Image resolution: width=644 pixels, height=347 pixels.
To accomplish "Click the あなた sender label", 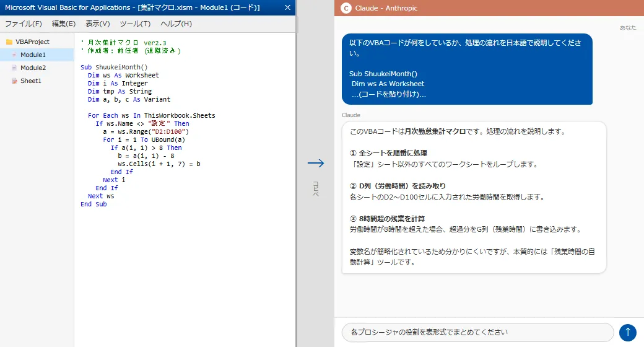I will click(x=628, y=27).
